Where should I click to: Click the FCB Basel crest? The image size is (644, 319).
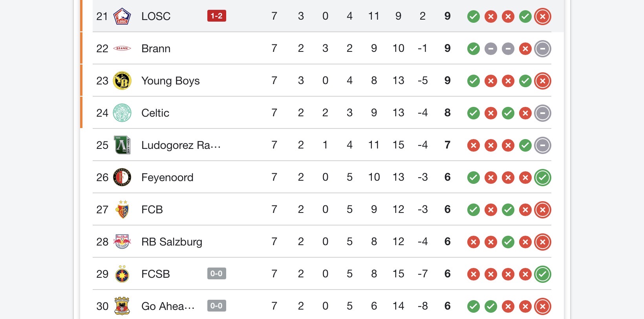click(x=122, y=210)
